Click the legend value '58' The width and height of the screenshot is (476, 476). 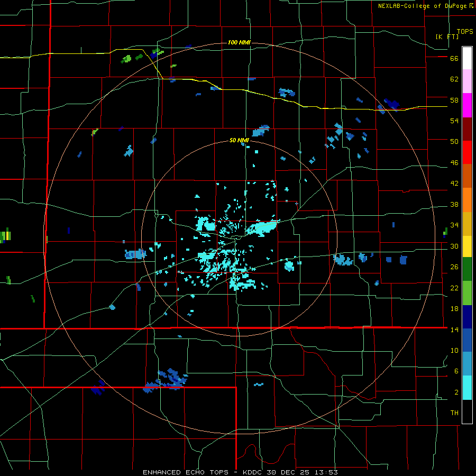[x=454, y=100]
